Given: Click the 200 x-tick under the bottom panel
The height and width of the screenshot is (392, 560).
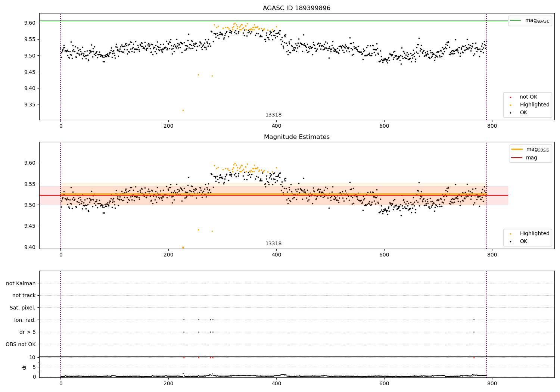Looking at the screenshot, I should point(168,383).
